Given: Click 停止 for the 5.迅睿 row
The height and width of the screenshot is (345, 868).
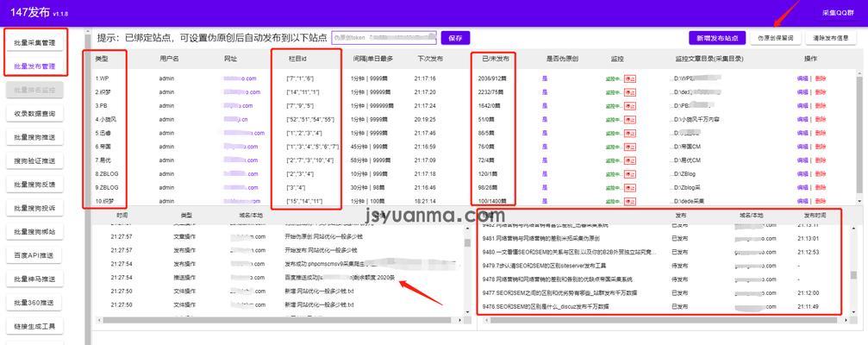Looking at the screenshot, I should (630, 134).
